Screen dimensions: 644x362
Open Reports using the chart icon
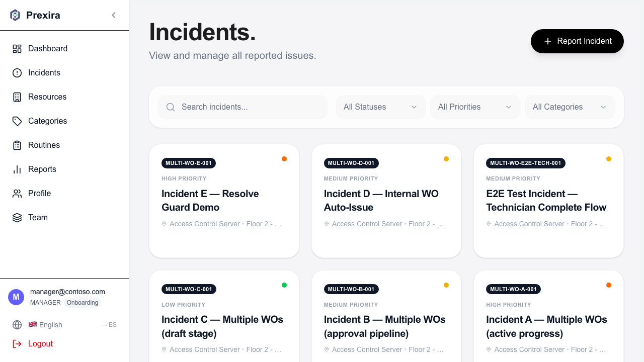point(16,169)
